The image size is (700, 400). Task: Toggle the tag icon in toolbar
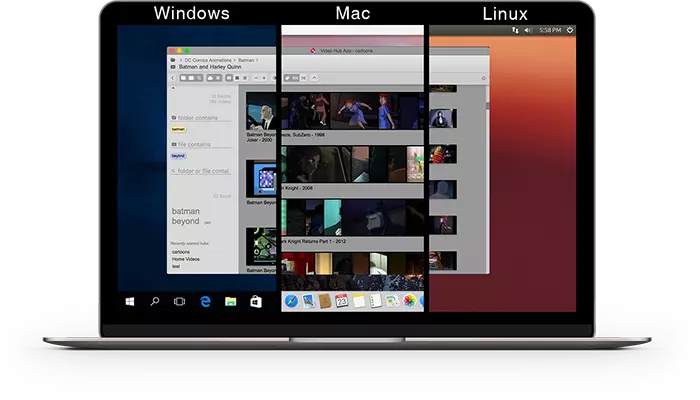pyautogui.click(x=288, y=78)
